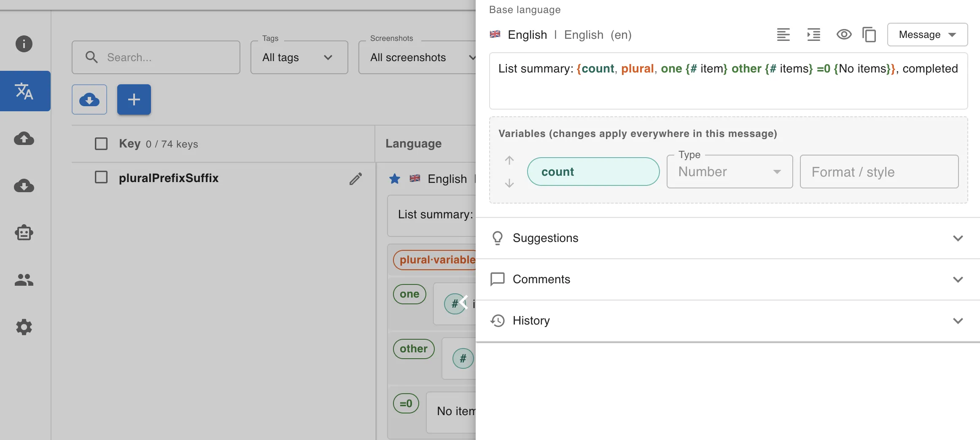Click the Comments speech bubble icon
980x440 pixels.
498,279
